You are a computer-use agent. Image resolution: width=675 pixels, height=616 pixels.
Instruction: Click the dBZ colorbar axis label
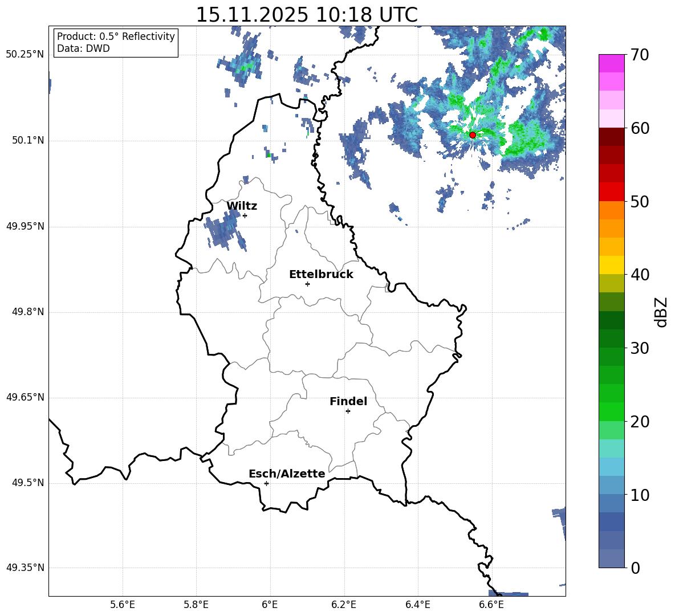(x=661, y=312)
